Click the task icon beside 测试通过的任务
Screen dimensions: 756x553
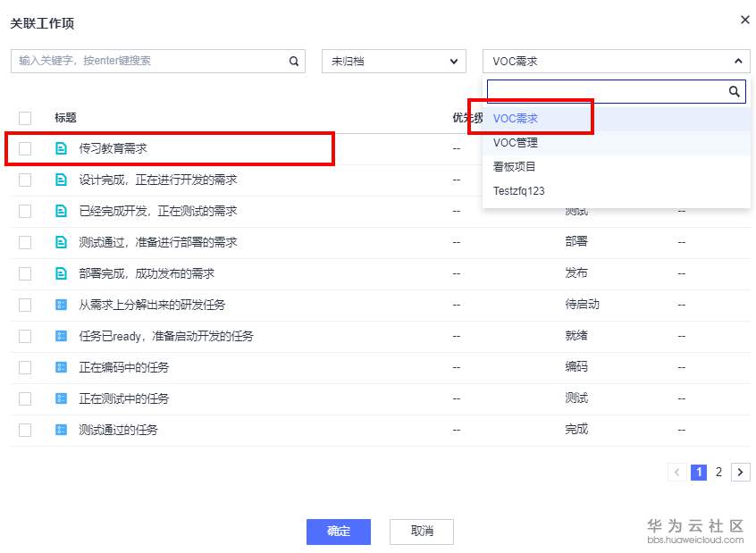[x=62, y=430]
